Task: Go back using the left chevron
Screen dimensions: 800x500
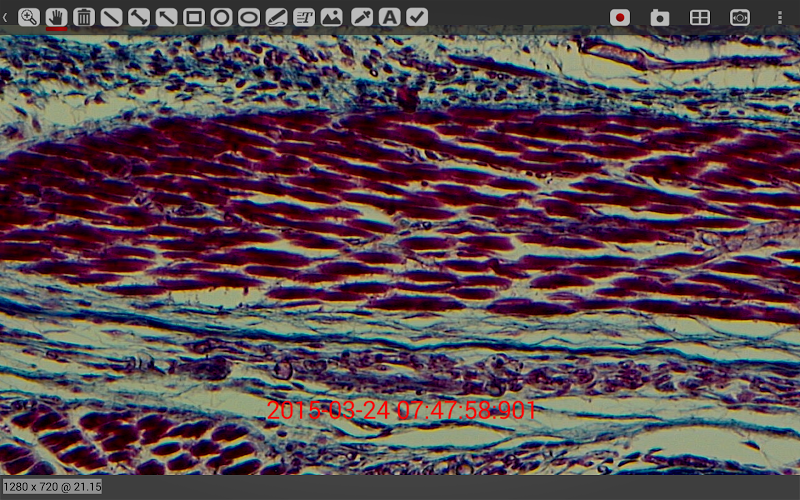Action: [5, 17]
